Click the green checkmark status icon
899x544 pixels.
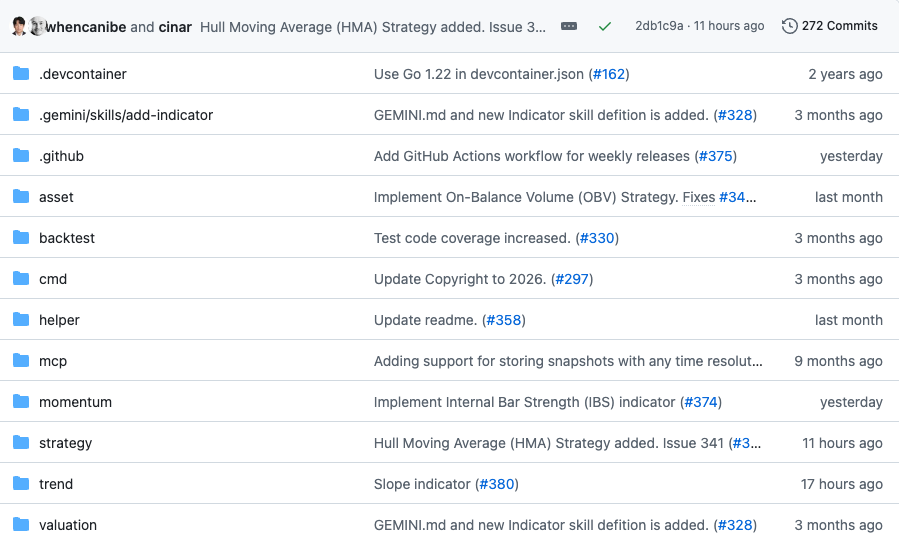[x=605, y=26]
